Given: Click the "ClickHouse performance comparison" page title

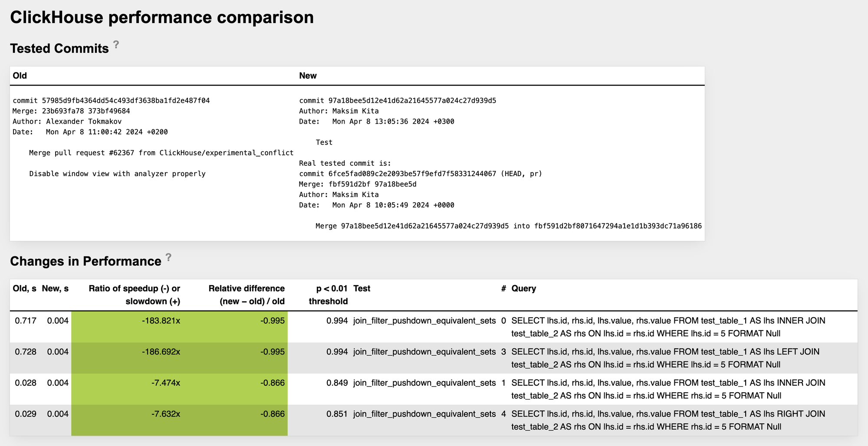Looking at the screenshot, I should pyautogui.click(x=162, y=17).
